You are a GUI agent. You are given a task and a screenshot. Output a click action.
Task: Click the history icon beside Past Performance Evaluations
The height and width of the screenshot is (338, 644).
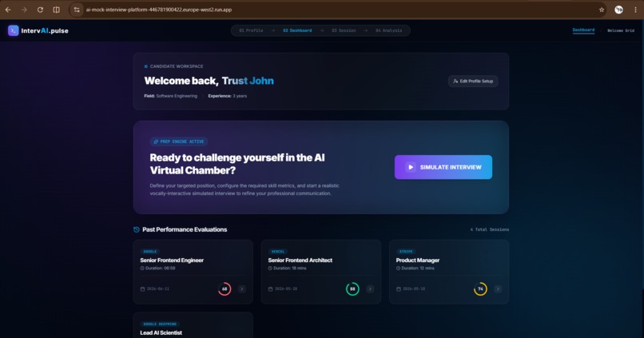pyautogui.click(x=137, y=229)
